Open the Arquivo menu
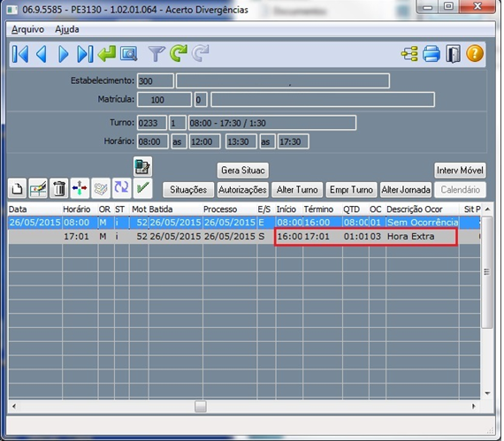Viewport: 504px width, 441px height. (28, 29)
